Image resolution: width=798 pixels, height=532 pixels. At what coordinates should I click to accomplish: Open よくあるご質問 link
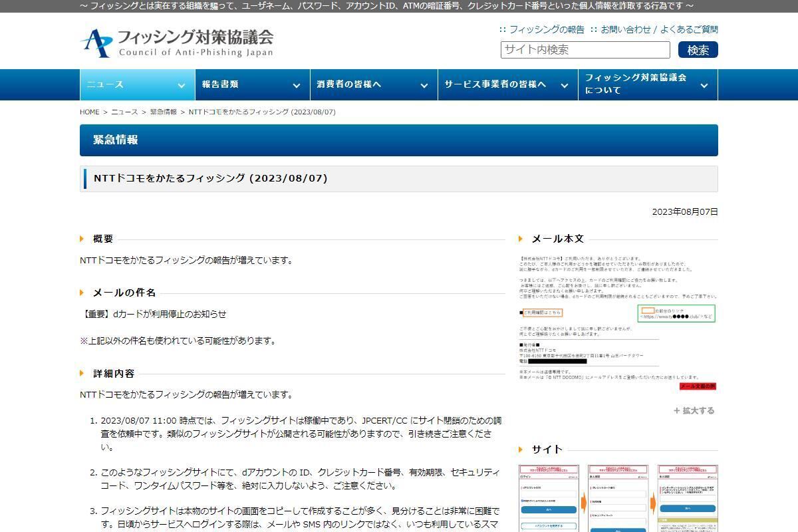coord(689,29)
